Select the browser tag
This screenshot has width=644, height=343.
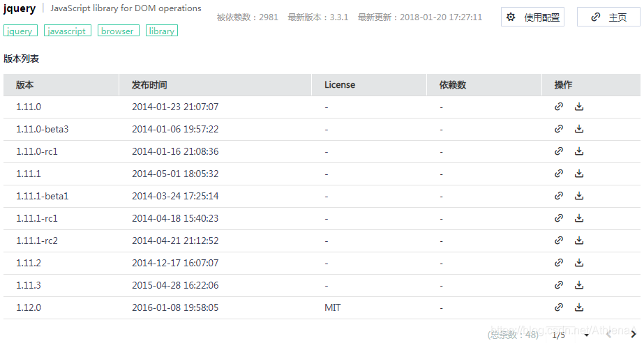119,31
